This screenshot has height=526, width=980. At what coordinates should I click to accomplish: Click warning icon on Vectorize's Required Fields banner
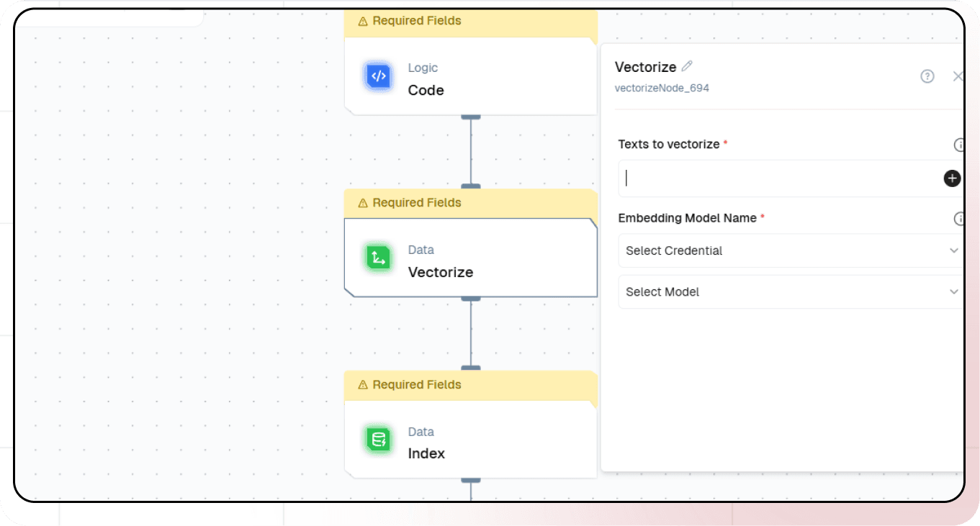363,204
